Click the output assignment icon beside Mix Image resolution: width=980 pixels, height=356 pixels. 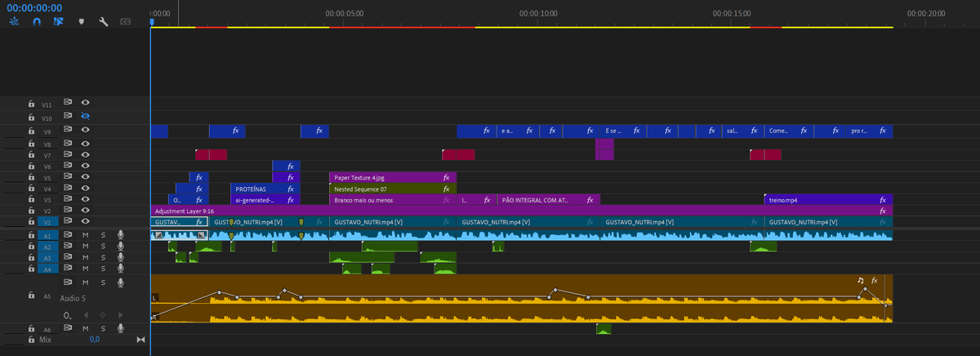[x=140, y=340]
